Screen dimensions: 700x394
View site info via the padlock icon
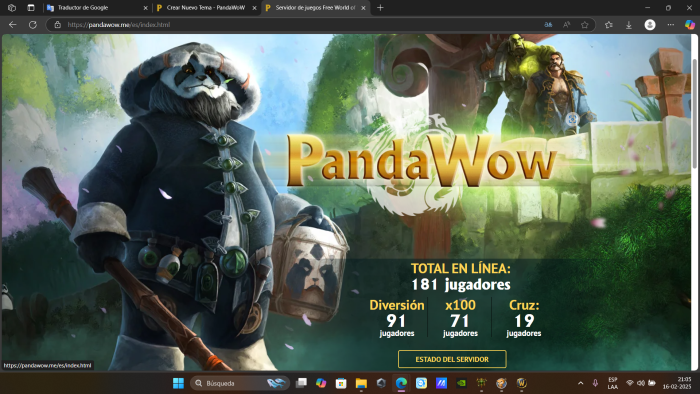[58, 25]
